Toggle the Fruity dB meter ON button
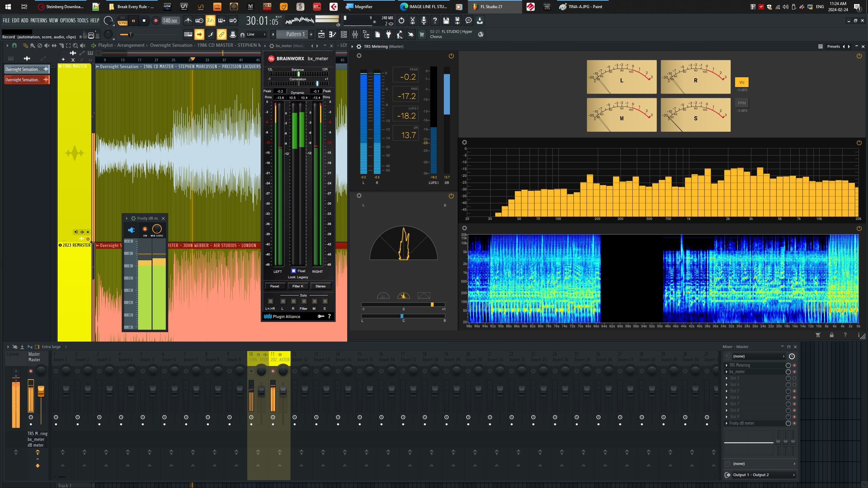 click(x=145, y=229)
